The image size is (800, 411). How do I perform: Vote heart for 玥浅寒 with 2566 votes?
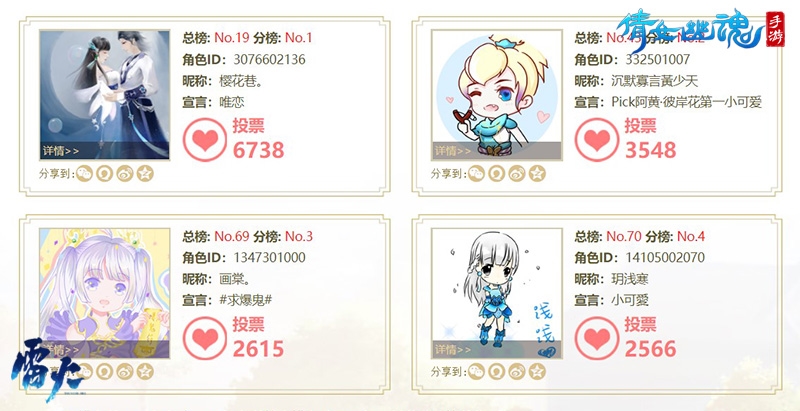pos(597,338)
